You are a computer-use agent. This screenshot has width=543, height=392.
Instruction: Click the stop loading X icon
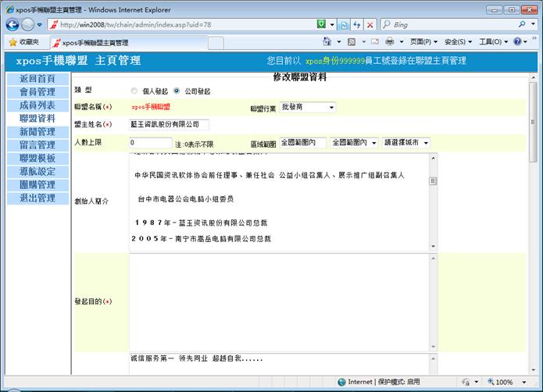(370, 25)
